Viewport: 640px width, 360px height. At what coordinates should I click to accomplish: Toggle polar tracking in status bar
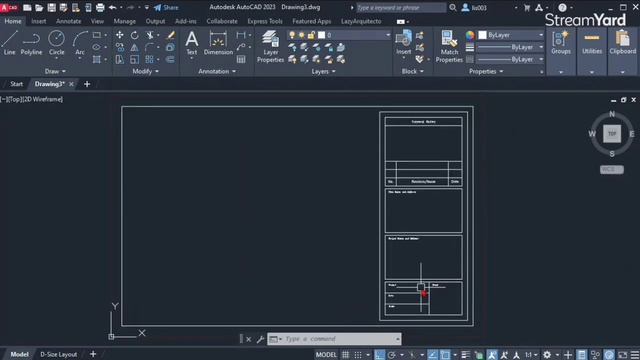(392, 355)
